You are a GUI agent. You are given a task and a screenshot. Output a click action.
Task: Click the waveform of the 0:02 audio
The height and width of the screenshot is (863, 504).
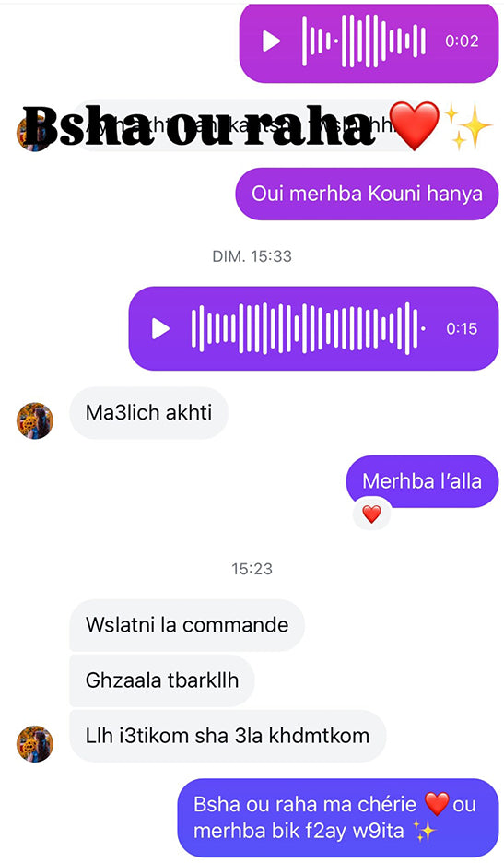point(364,41)
